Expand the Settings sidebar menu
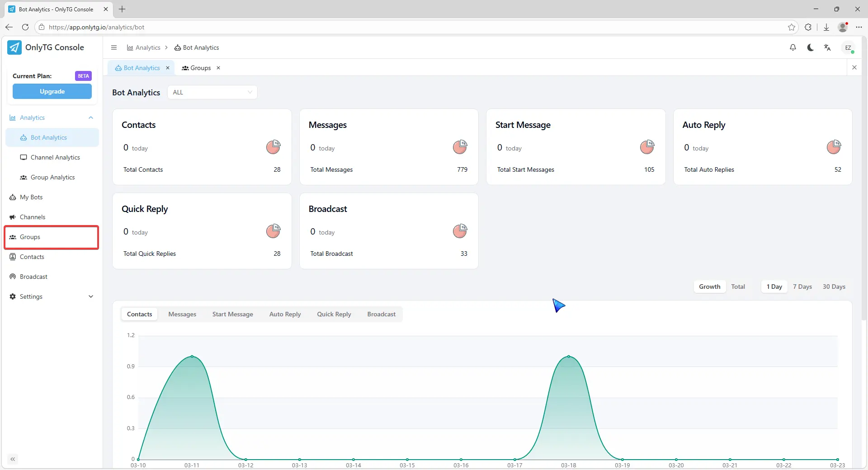868x470 pixels. click(52, 296)
